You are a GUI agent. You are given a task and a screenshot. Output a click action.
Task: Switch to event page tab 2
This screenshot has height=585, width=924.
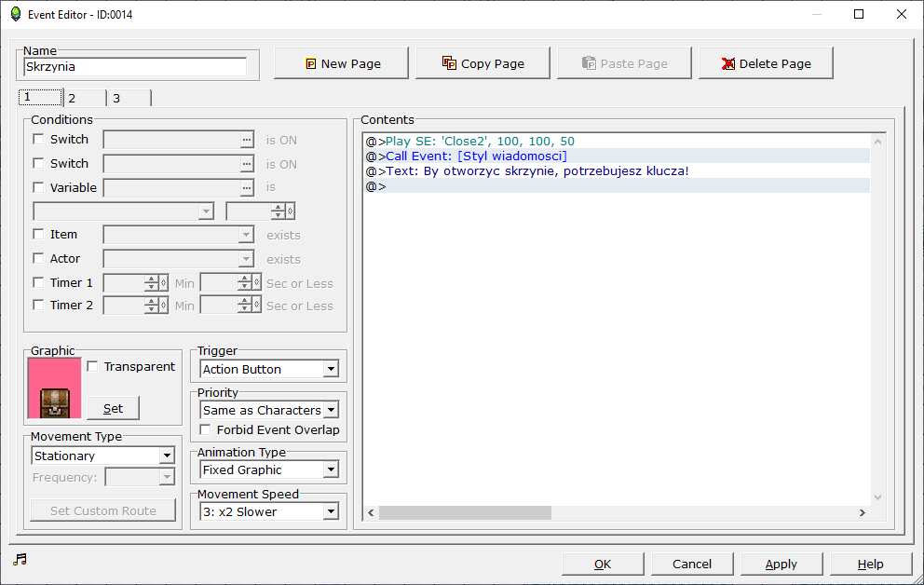tap(84, 98)
